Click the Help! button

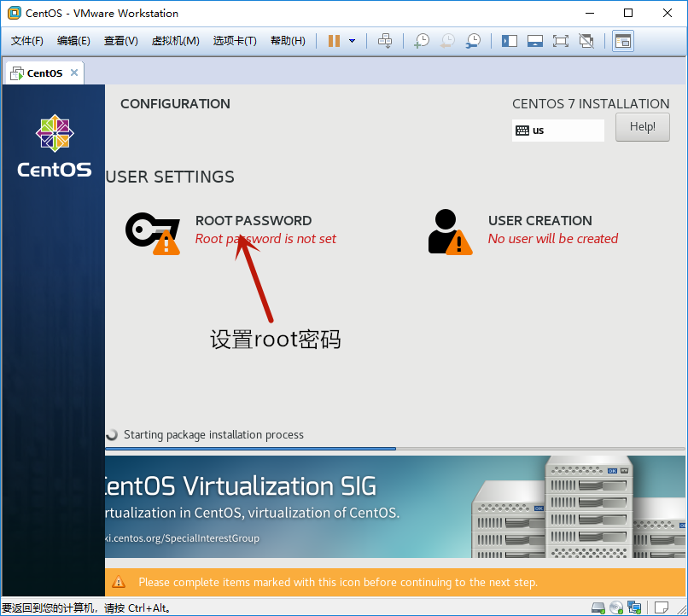[x=643, y=127]
